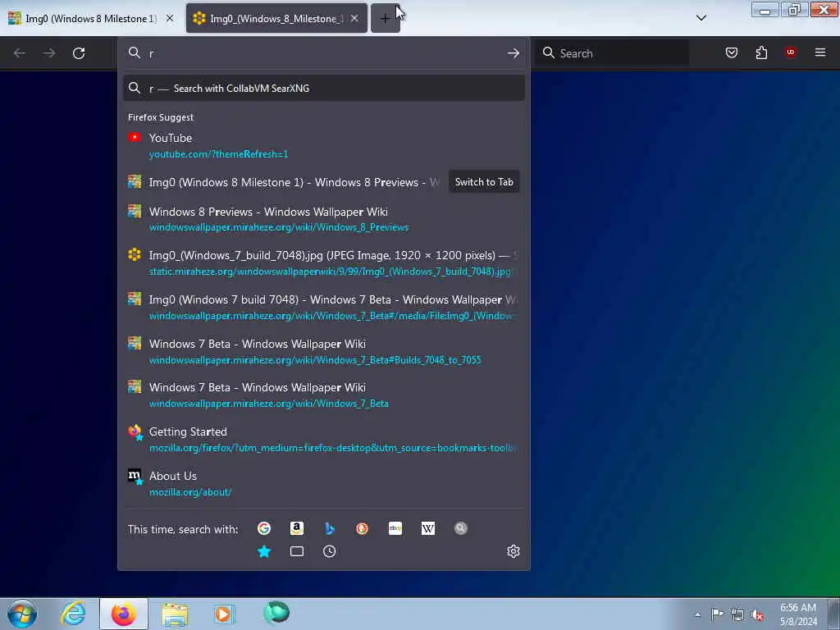Click the Search box in the toolbar
840x630 pixels.
coord(612,53)
